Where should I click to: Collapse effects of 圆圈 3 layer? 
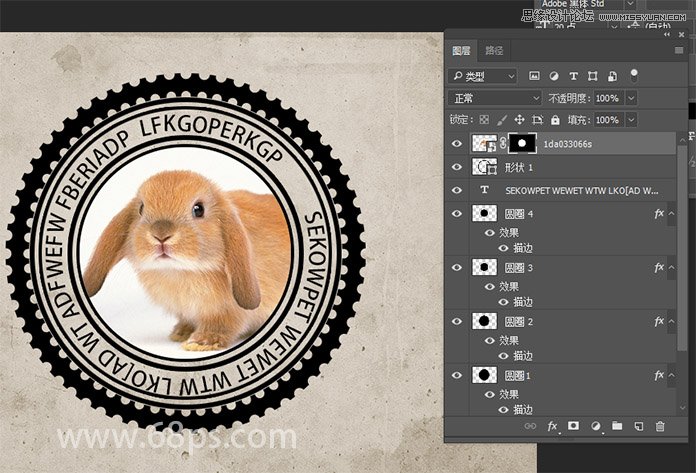click(x=672, y=268)
